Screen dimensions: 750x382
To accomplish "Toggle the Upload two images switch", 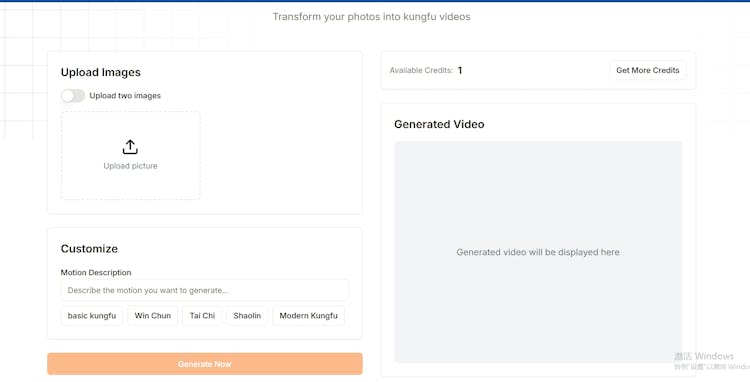I will point(73,96).
